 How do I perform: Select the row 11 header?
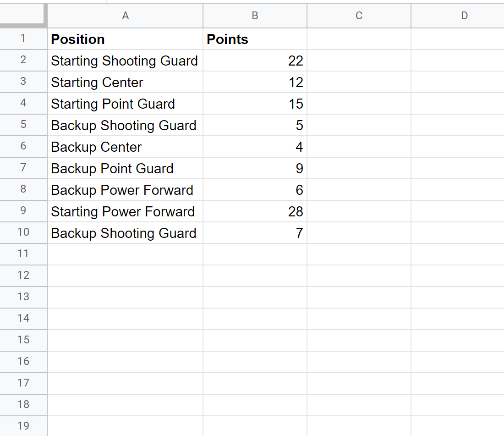point(23,254)
